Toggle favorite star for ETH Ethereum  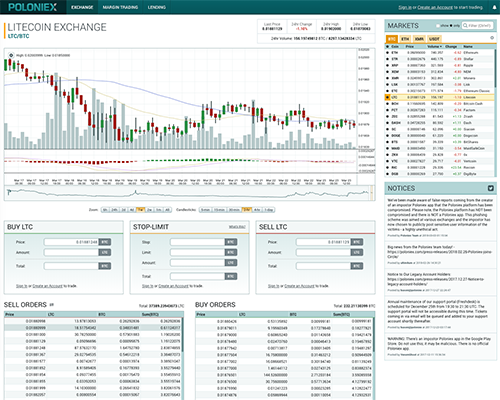(x=387, y=53)
